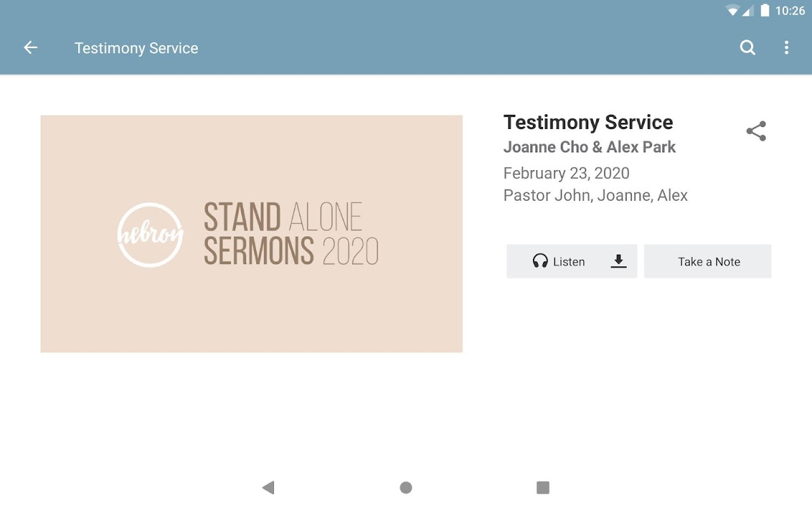The image size is (812, 508).
Task: Tap the Pastor John, Joanne, Alex line
Action: 595,196
